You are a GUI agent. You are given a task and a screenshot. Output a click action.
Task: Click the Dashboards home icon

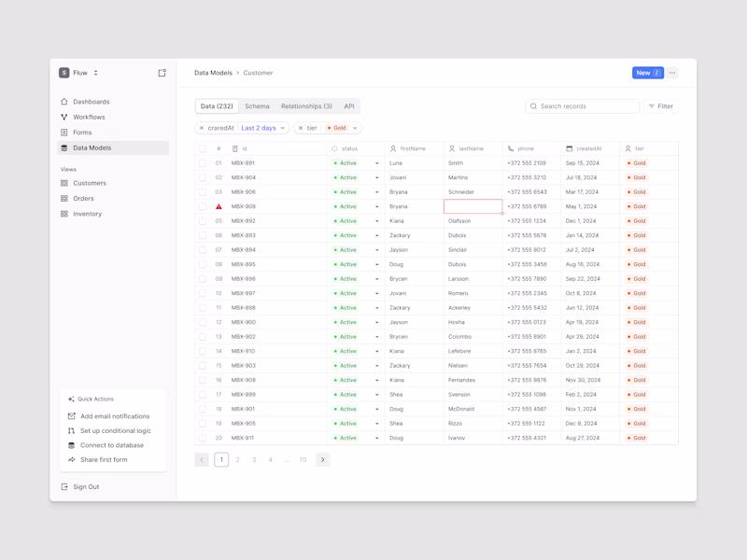point(64,102)
